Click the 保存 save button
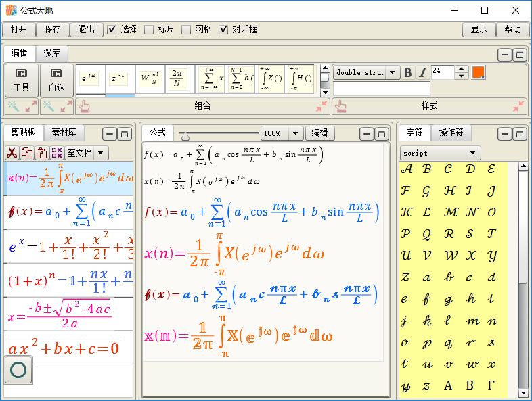Screen dimensions: 532x401 [x=53, y=30]
